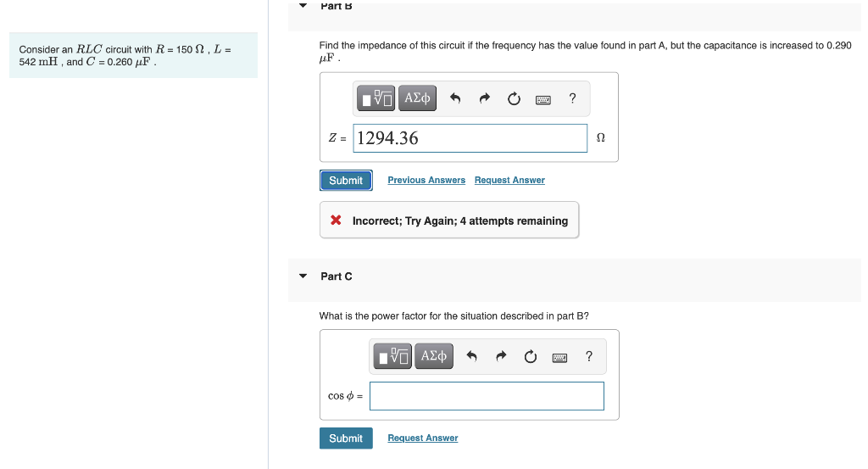
Task: Reset the Part C answer field
Action: coord(531,356)
